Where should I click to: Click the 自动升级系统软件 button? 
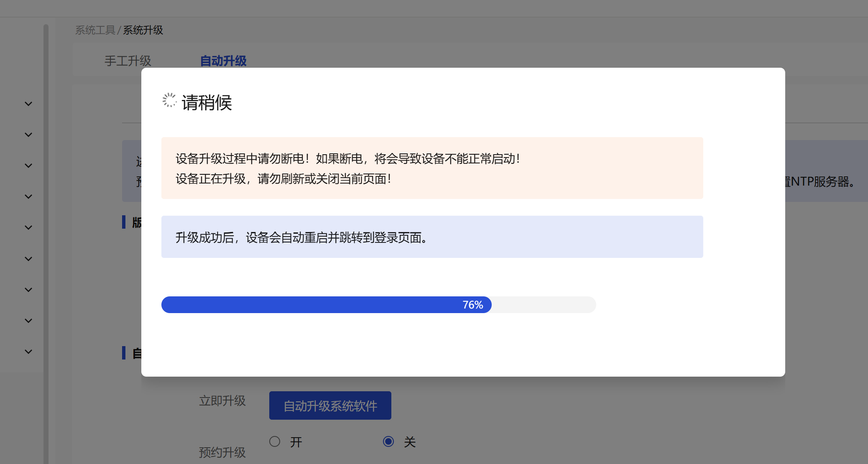point(330,405)
